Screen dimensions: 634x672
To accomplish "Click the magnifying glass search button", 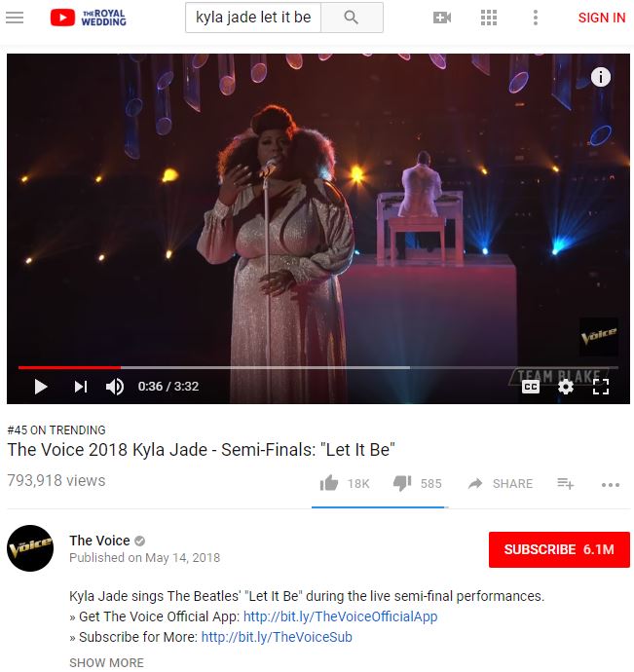I will pyautogui.click(x=352, y=18).
